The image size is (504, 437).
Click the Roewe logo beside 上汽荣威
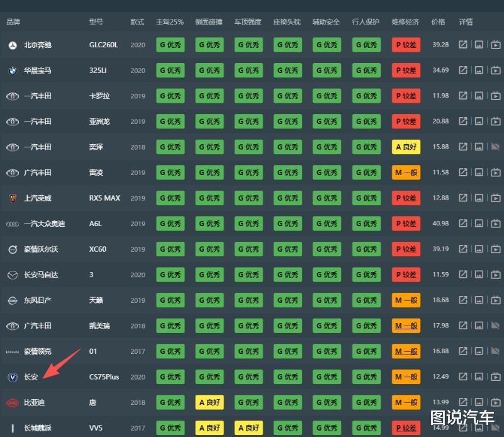[x=13, y=198]
